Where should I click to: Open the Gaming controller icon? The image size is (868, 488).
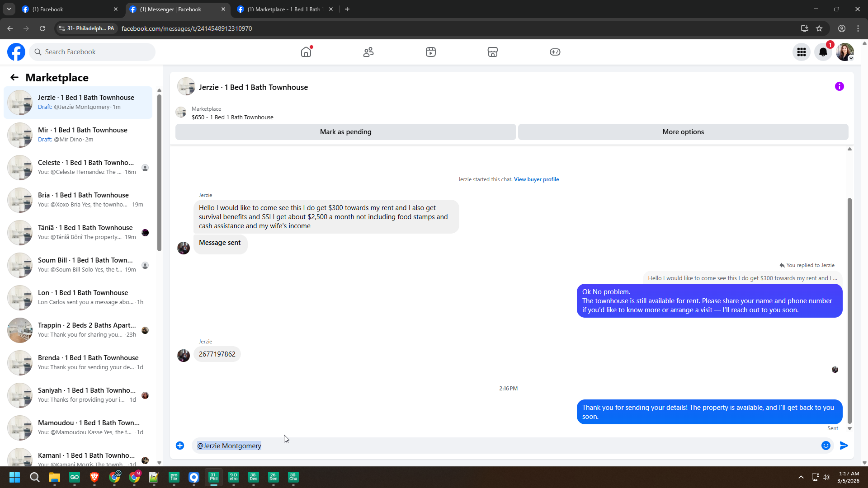(x=555, y=52)
